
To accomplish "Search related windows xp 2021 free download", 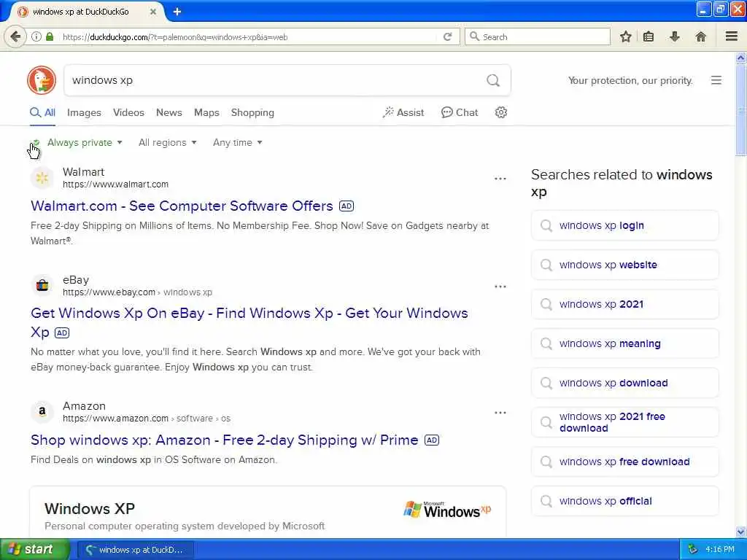I will tap(624, 422).
